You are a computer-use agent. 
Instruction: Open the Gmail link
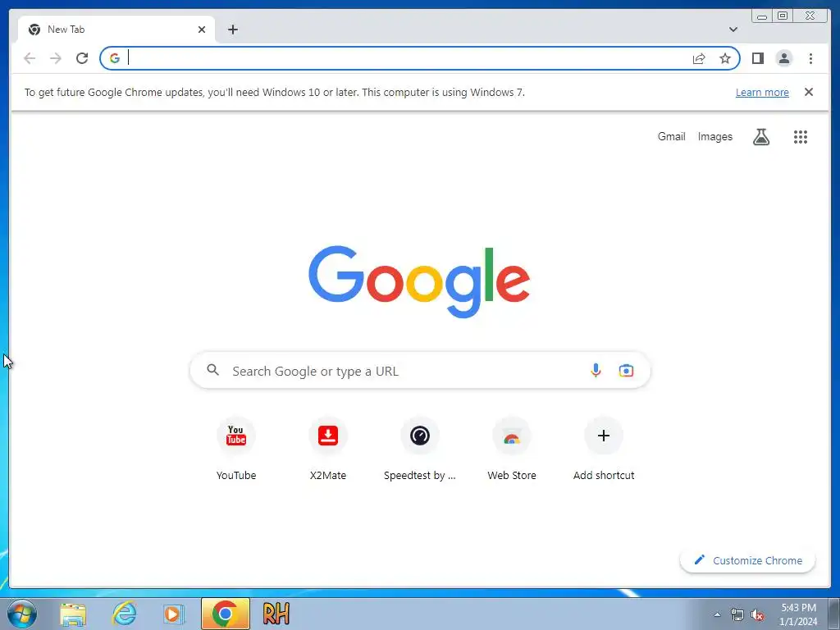671,137
